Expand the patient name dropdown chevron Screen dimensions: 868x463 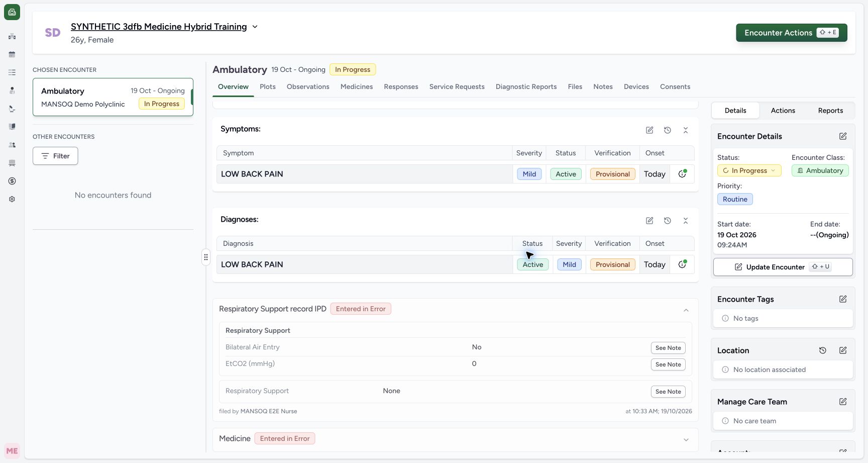pos(255,27)
